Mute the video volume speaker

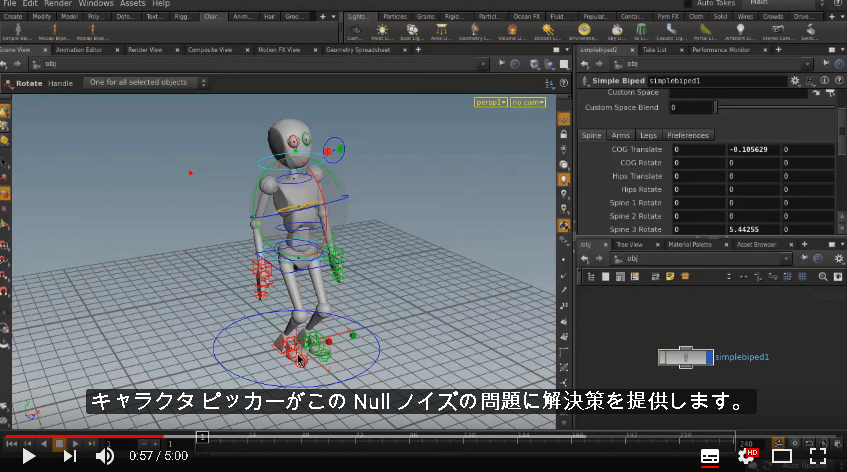tap(104, 456)
